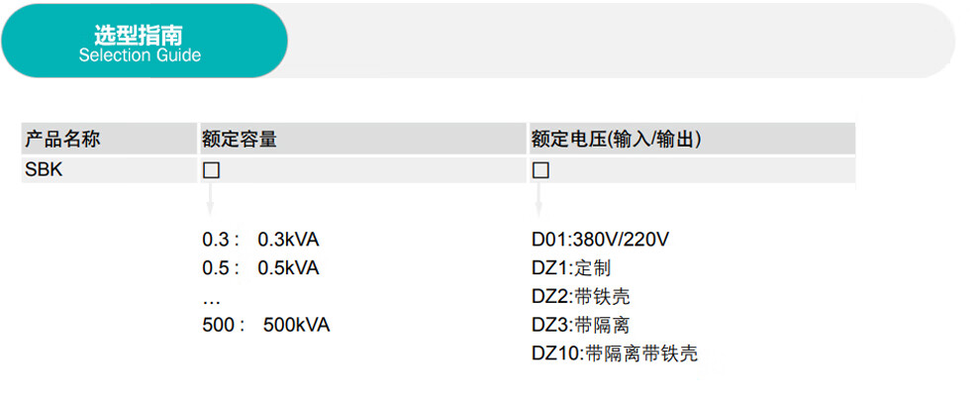Select the 500 : 500kVA capacity option

tap(265, 325)
